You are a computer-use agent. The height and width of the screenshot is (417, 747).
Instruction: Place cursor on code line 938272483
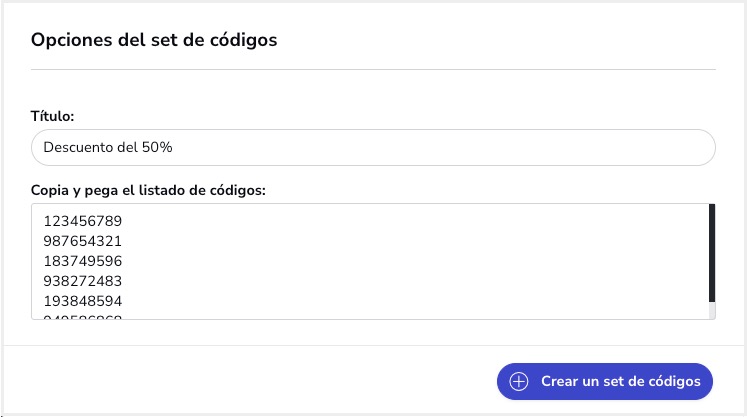(83, 281)
